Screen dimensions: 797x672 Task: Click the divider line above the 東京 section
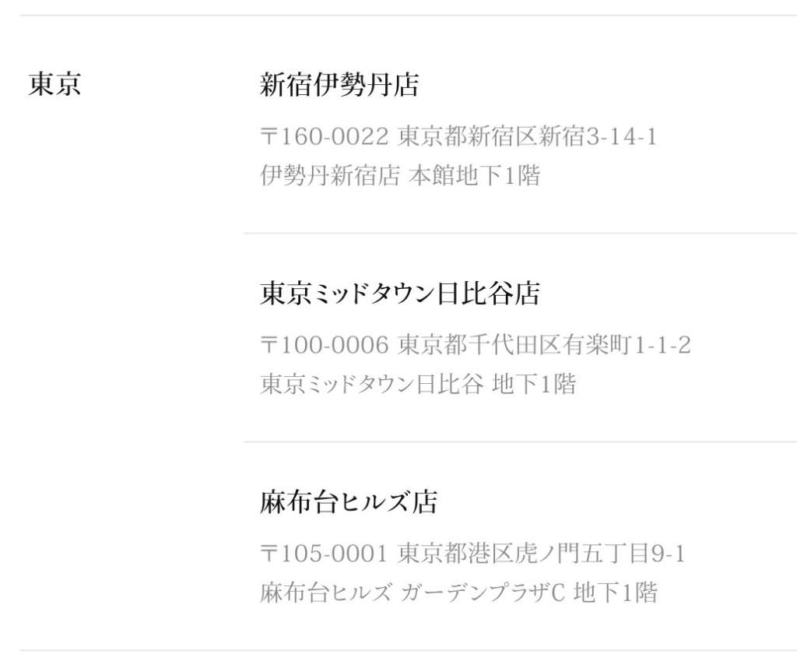(398, 16)
